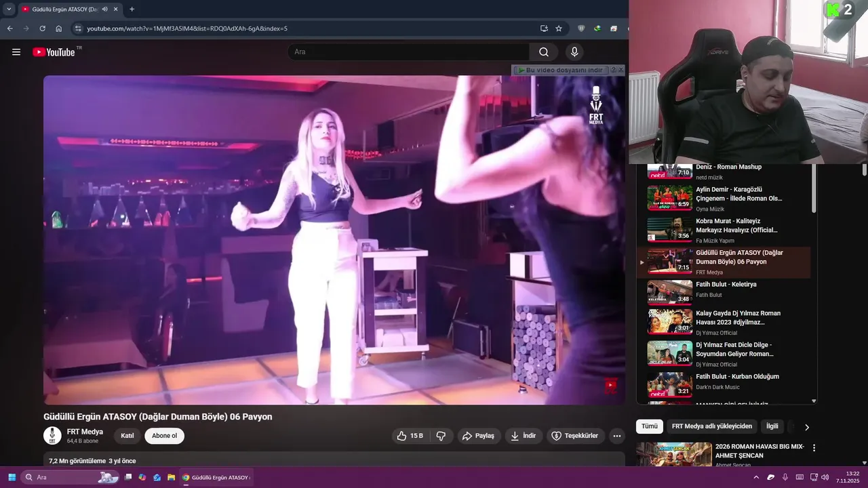Show more chips with right chevron
The image size is (868, 488).
tap(806, 427)
